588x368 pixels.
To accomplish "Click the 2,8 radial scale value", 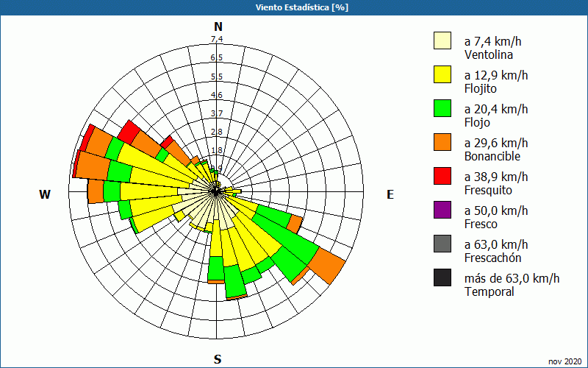I will click(x=217, y=132).
